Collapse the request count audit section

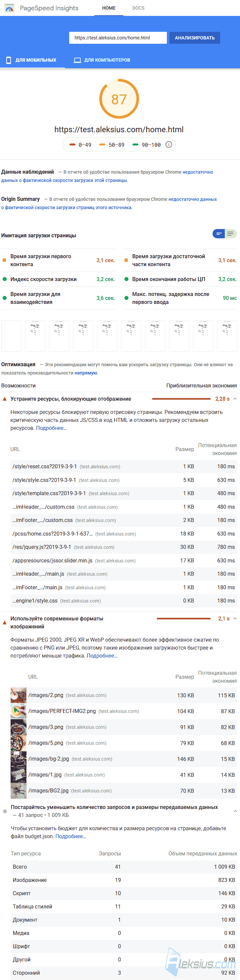point(235,811)
